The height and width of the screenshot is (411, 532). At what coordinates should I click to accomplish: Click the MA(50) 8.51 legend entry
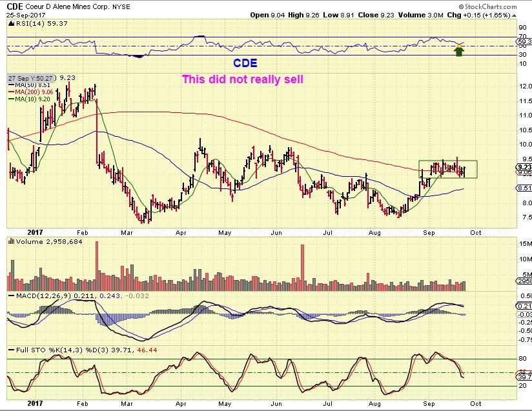[29, 85]
